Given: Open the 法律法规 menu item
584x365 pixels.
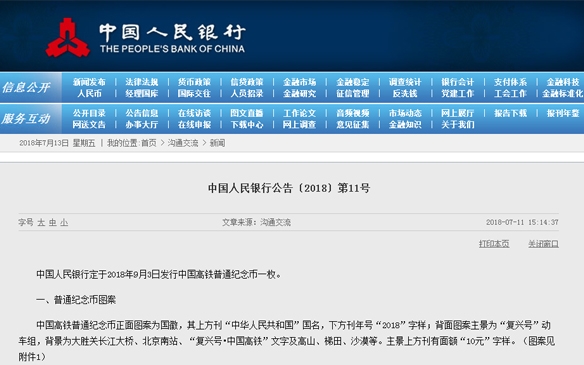Looking at the screenshot, I should tap(142, 82).
